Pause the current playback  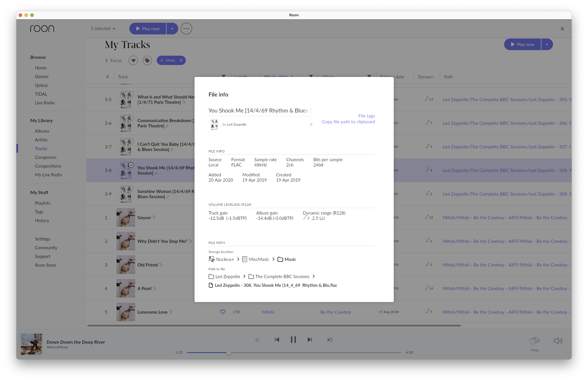click(x=293, y=340)
